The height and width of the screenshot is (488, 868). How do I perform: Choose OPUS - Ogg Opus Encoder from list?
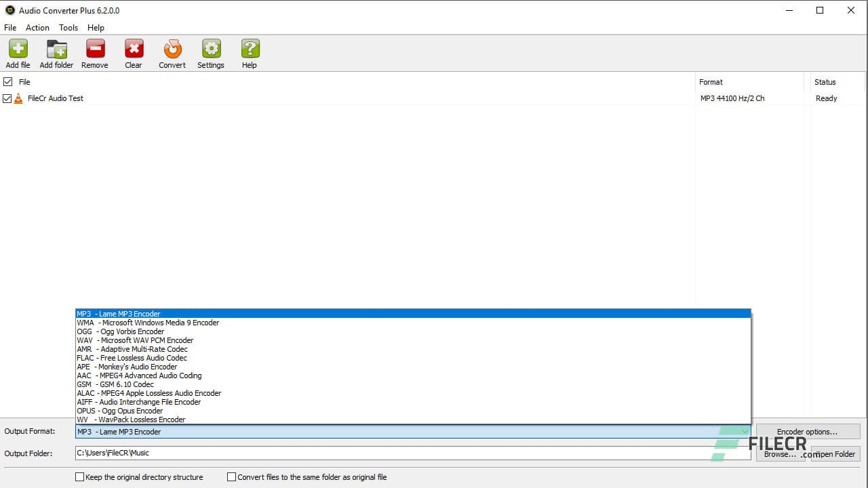(119, 411)
